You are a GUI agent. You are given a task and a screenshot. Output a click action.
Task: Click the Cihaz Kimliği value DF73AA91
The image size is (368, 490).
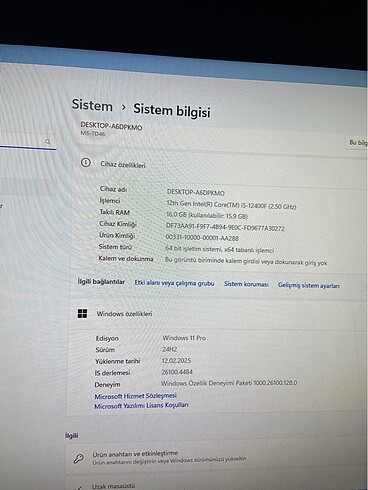click(225, 227)
